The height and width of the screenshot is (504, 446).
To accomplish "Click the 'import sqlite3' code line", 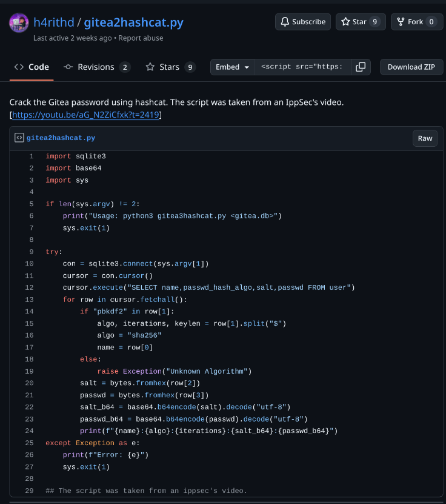I will click(76, 156).
